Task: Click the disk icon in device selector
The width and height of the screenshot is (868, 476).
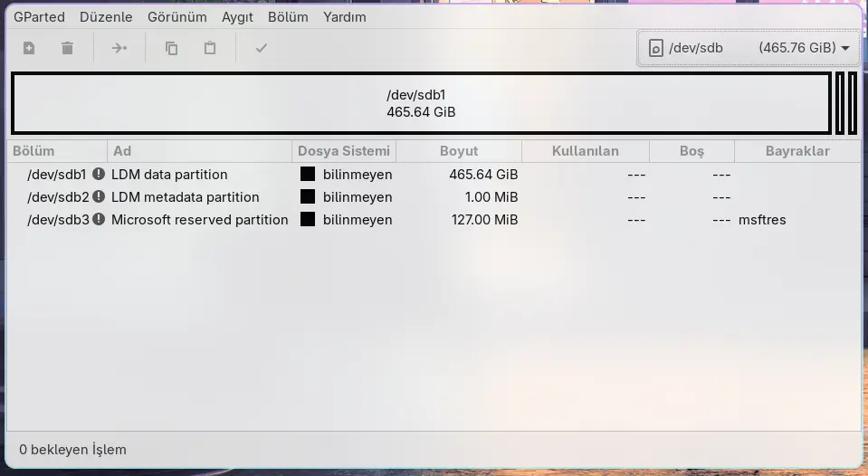Action: pos(655,48)
